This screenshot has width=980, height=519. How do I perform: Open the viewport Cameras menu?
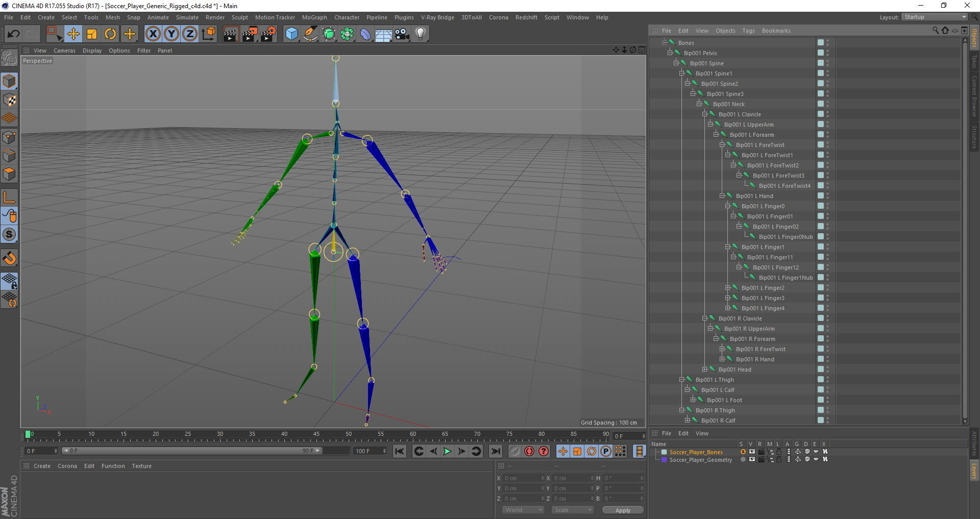tap(64, 51)
